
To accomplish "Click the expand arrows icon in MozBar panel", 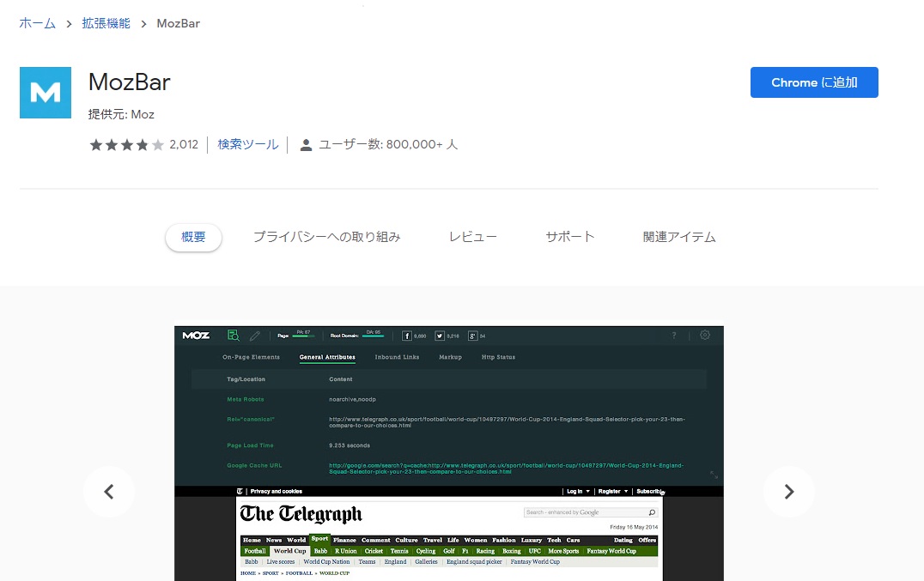I will (x=714, y=475).
